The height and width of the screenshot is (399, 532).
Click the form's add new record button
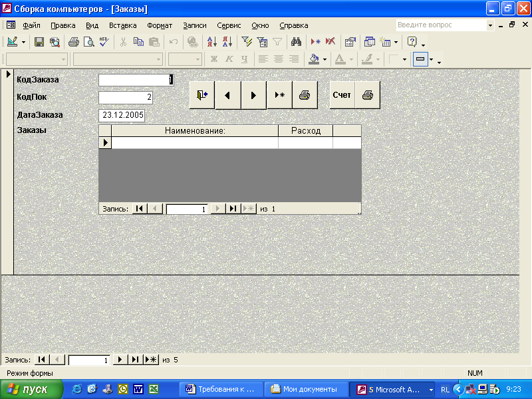279,95
